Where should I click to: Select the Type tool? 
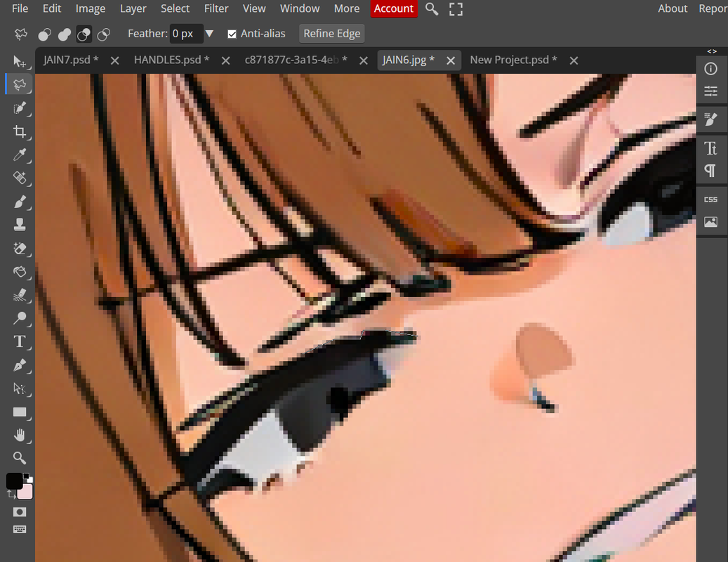click(x=20, y=342)
